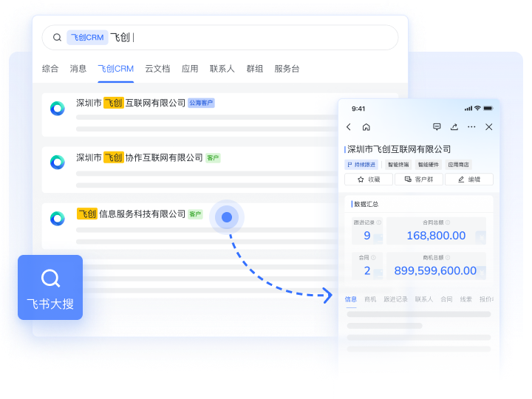This screenshot has width=532, height=399.
Task: Click the 智能硬件 tag
Action: [428, 165]
